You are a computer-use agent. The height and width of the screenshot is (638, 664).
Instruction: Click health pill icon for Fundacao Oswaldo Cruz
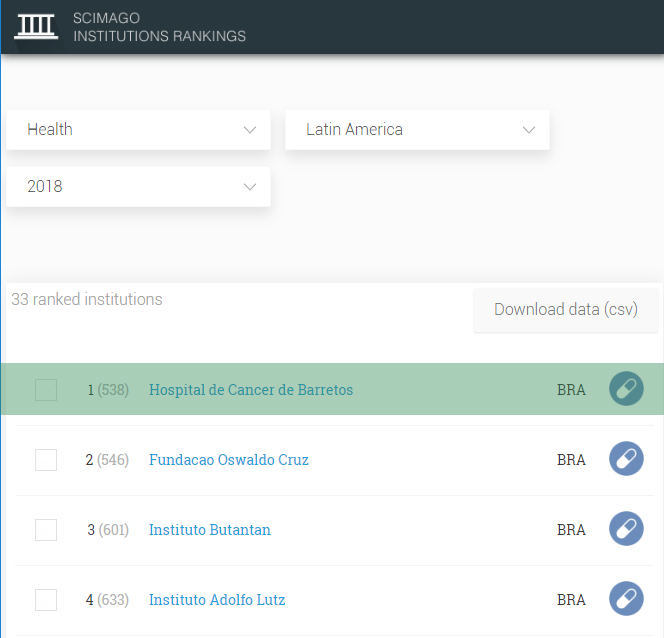(626, 459)
